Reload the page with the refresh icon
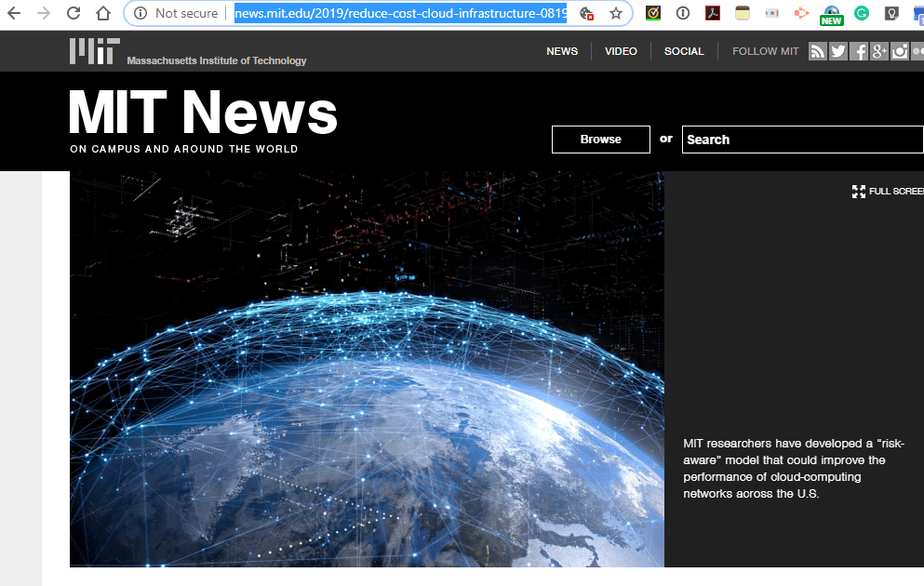 (73, 13)
